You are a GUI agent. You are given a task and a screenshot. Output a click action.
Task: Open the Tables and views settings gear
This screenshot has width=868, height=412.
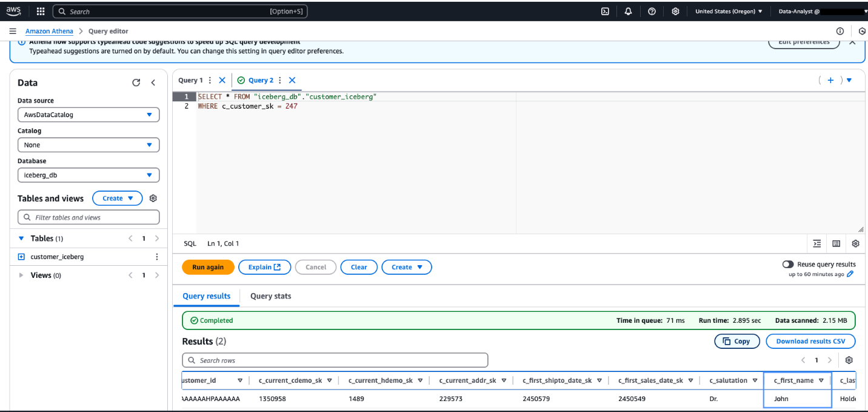pyautogui.click(x=153, y=198)
